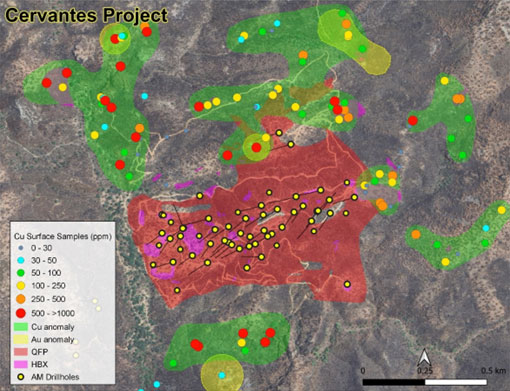Click the cyan 30 - 50 legend dot

21,260
